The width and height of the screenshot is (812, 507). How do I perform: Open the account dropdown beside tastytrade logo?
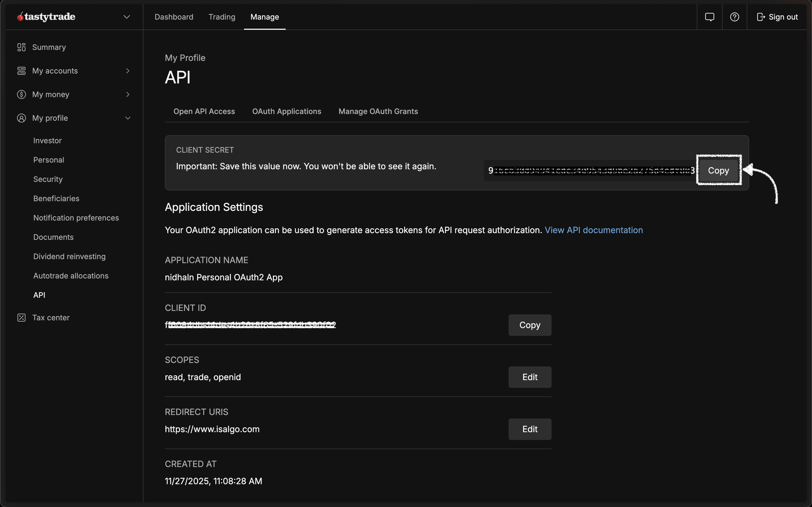[126, 17]
